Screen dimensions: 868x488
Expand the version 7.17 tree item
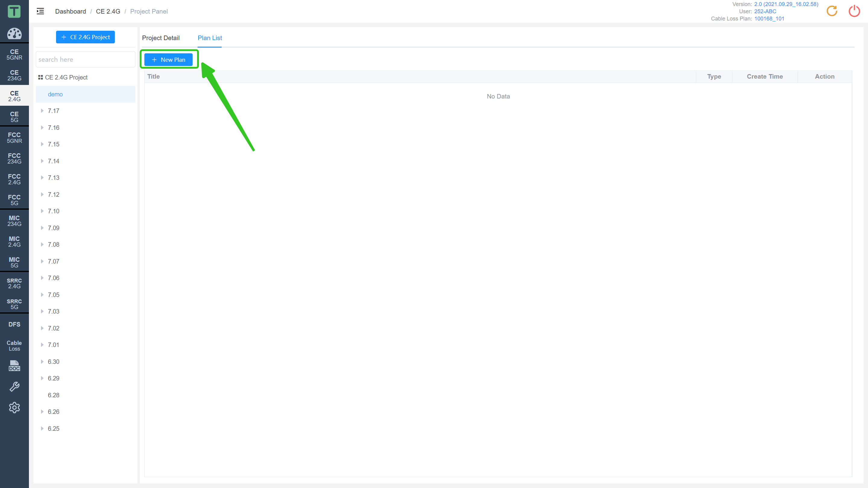[42, 111]
